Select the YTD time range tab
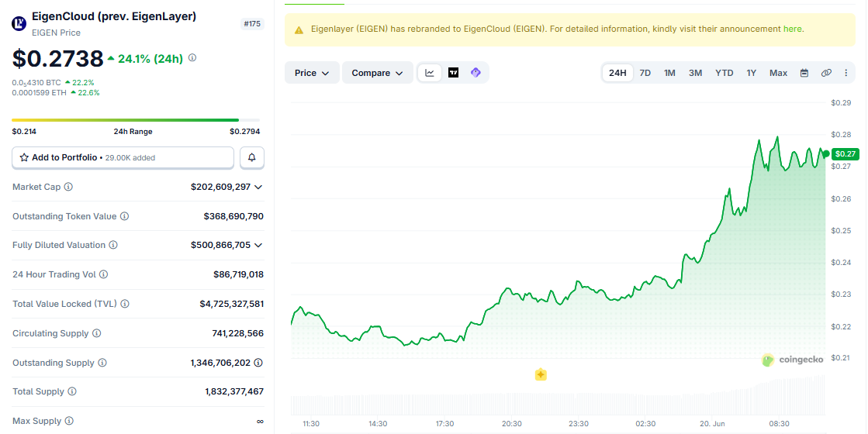The width and height of the screenshot is (868, 434). pyautogui.click(x=724, y=73)
